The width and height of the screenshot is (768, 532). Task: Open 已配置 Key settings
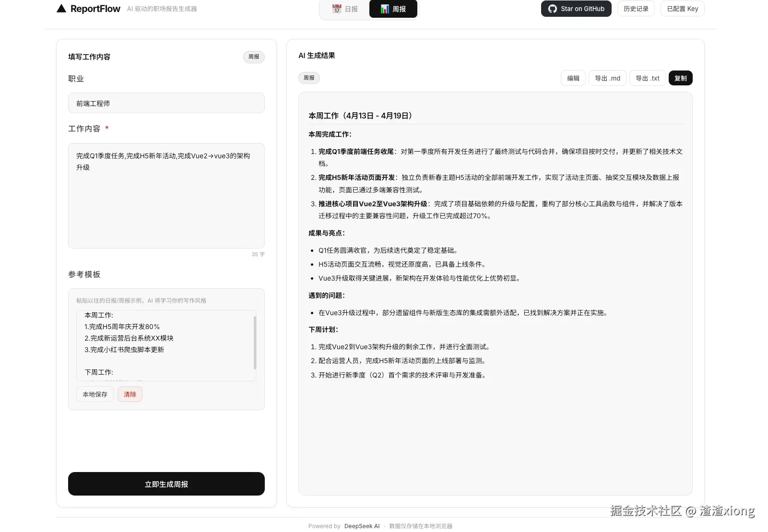tap(682, 8)
